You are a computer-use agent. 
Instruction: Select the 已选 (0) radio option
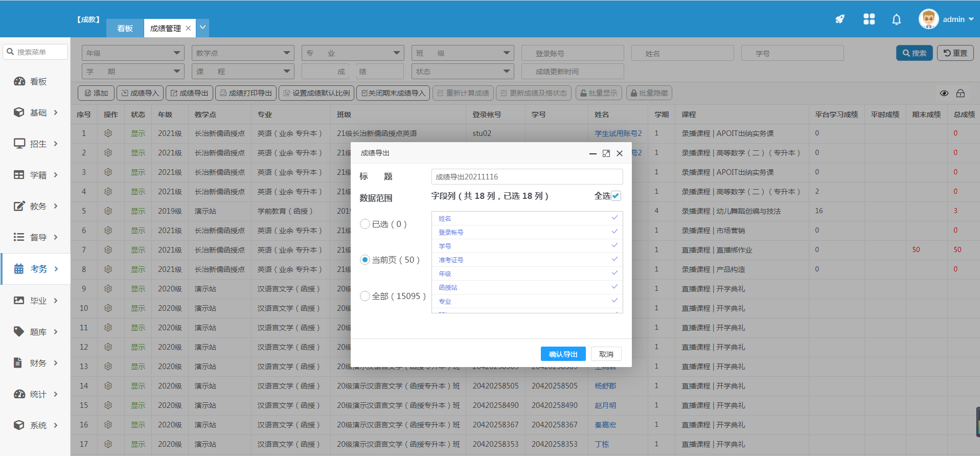(x=365, y=224)
